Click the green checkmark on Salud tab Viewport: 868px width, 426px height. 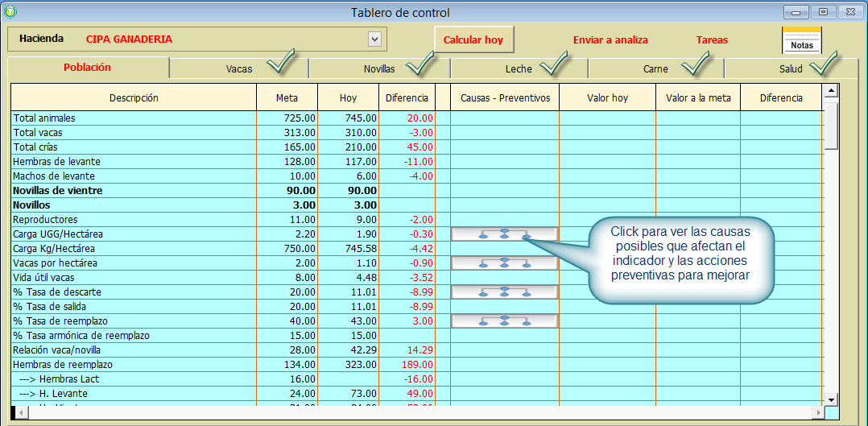tap(824, 64)
